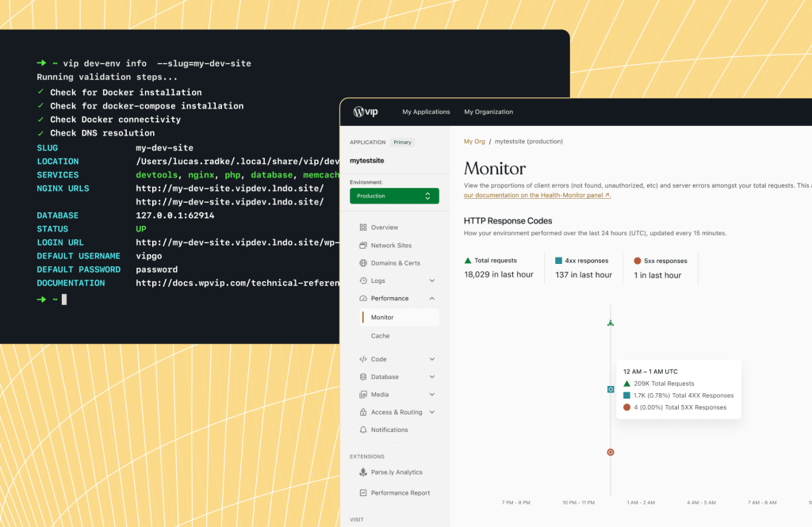Image resolution: width=812 pixels, height=527 pixels.
Task: Click the terminal STATUS value UP
Action: click(x=141, y=229)
